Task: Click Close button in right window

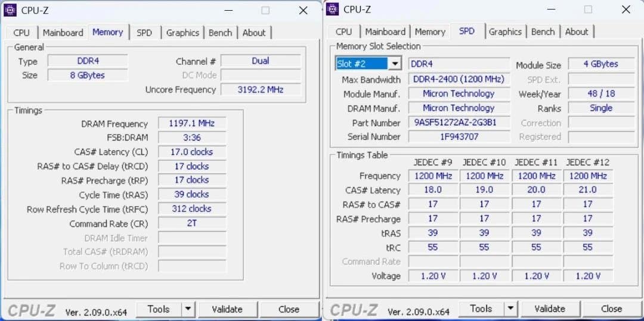Action: [612, 308]
